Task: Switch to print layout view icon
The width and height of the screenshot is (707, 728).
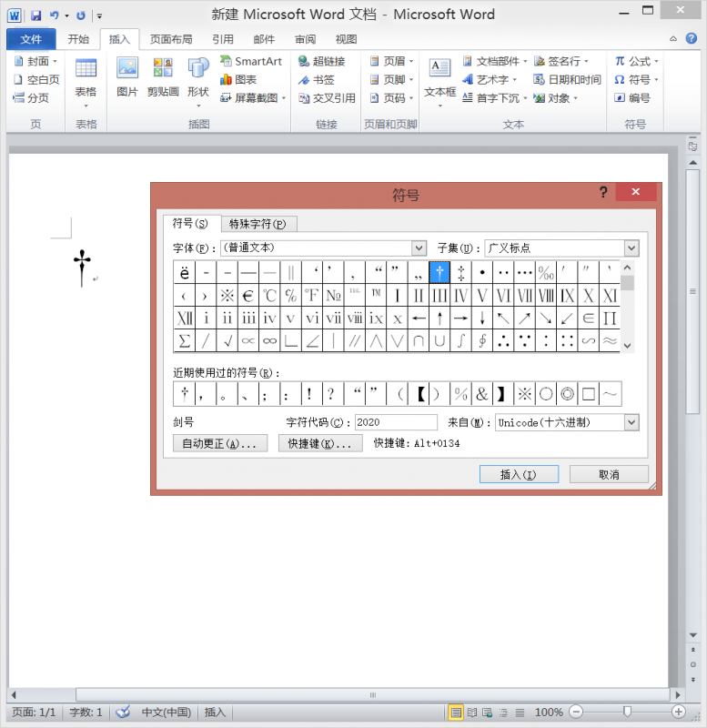Action: 456,713
